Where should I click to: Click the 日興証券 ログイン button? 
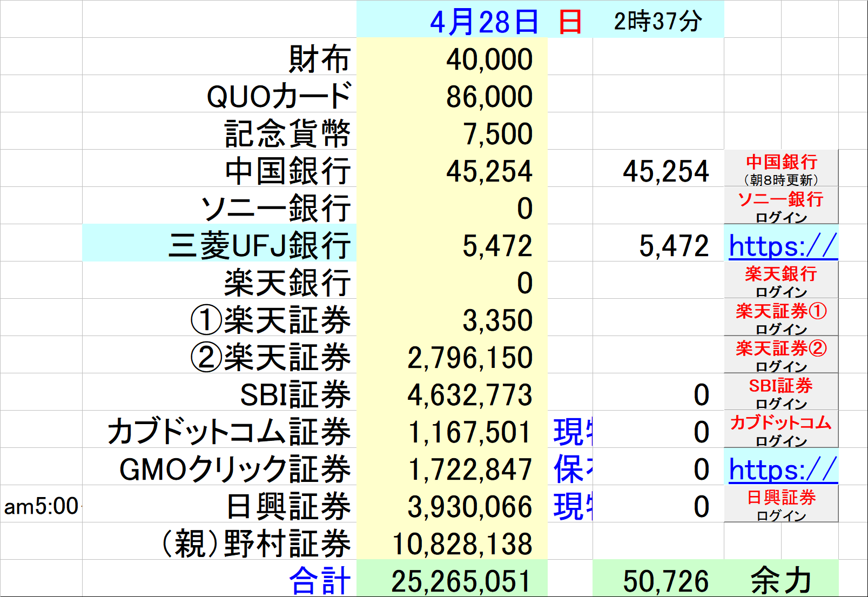[x=781, y=504]
